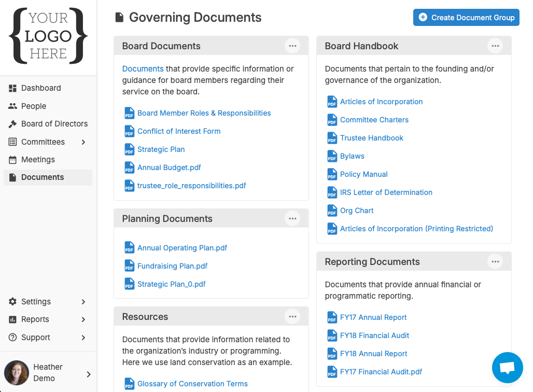Open the Reporting Documents ellipsis menu
The width and height of the screenshot is (533, 392).
point(495,261)
